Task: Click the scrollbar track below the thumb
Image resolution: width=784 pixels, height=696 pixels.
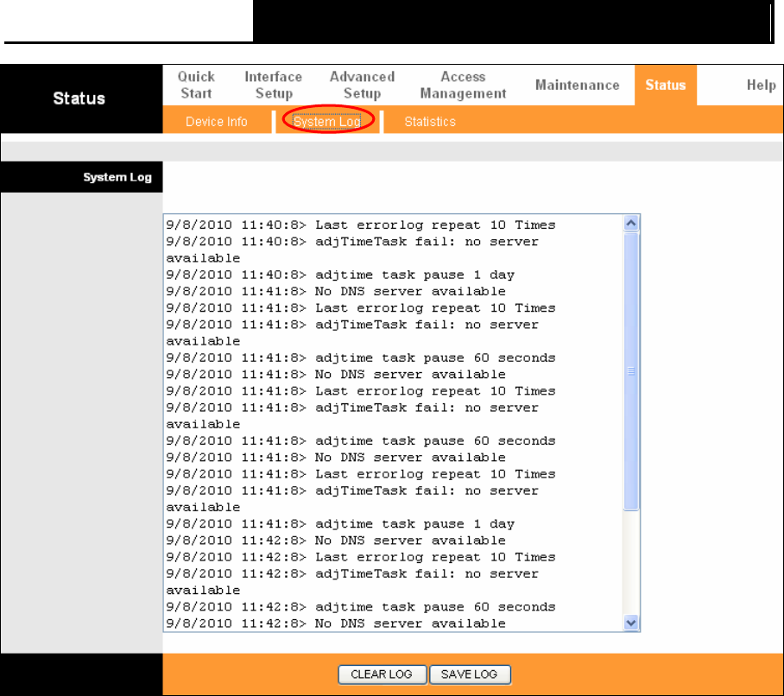Action: tap(631, 563)
